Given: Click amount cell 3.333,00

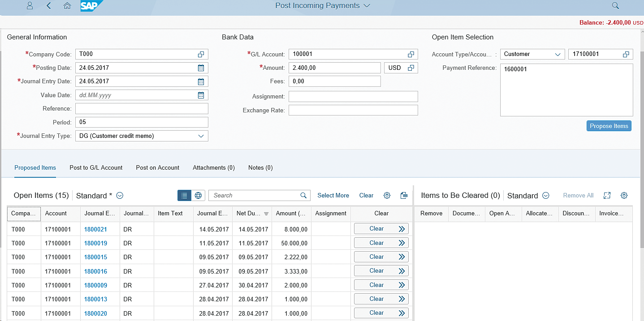Looking at the screenshot, I should [x=291, y=271].
